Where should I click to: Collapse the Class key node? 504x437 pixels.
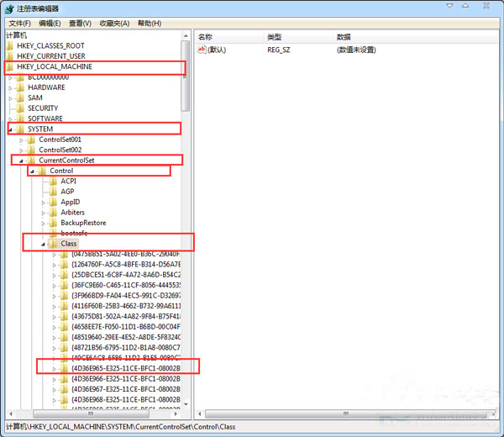click(x=43, y=244)
